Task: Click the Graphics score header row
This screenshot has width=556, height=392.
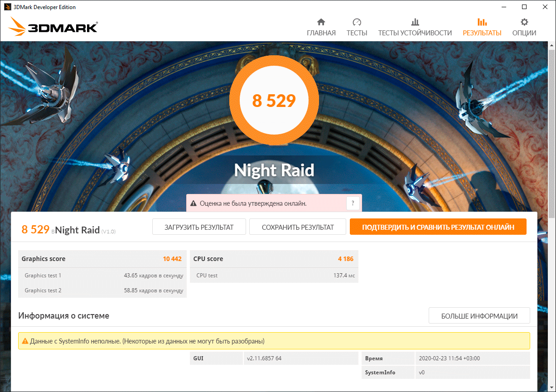Action: (102, 259)
